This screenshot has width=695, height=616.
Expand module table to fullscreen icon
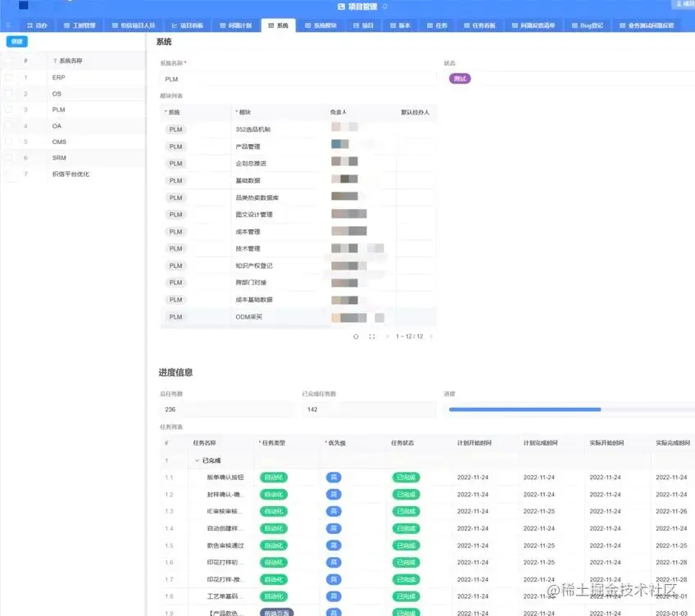372,337
